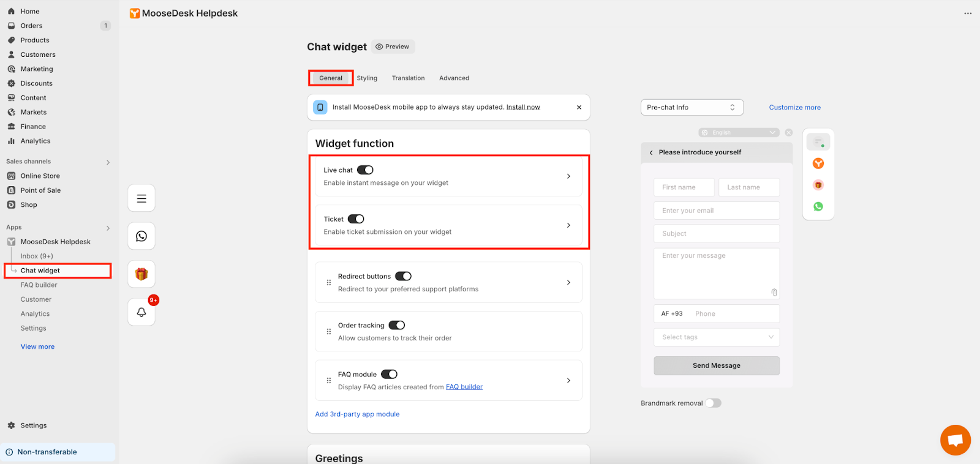Toggle the Ticket switch
This screenshot has width=980, height=464.
point(356,219)
